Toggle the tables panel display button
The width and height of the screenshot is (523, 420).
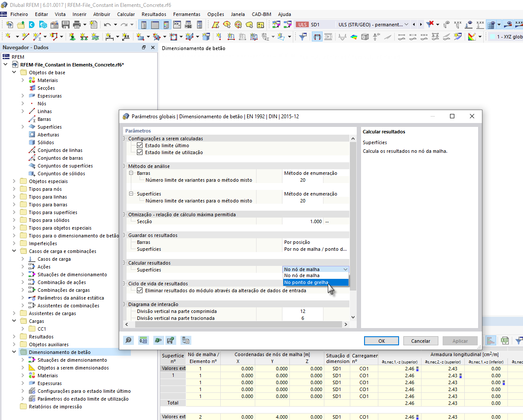tap(154, 24)
